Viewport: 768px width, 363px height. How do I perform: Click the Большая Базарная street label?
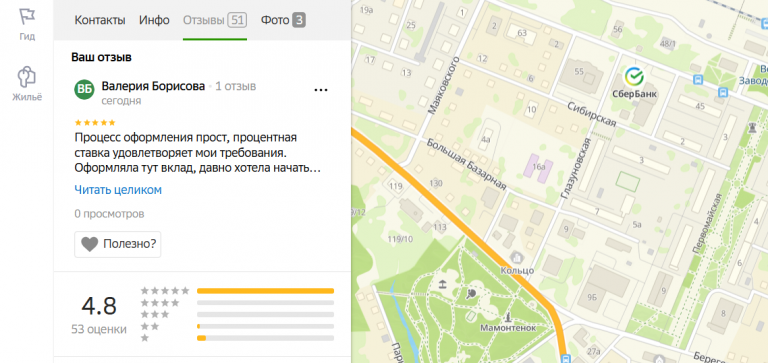[465, 165]
